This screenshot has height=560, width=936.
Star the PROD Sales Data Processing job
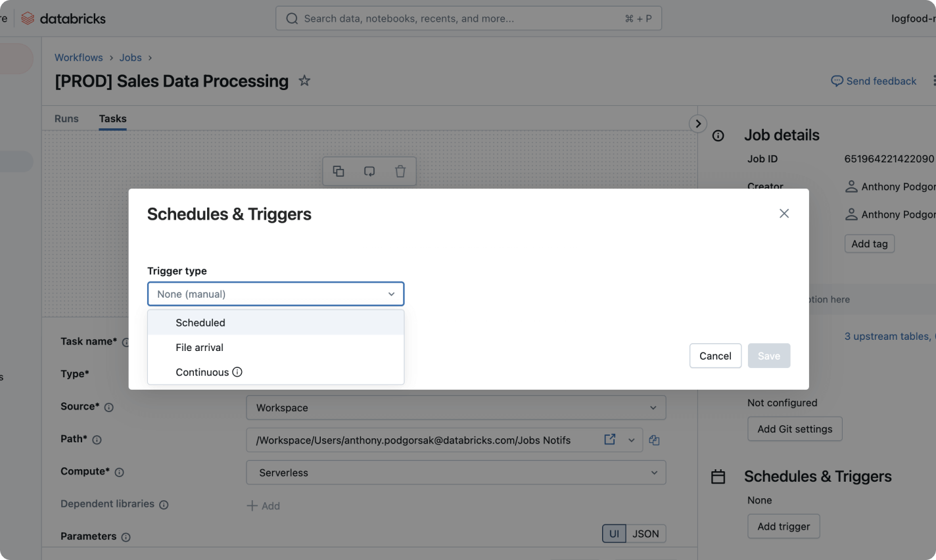point(304,81)
